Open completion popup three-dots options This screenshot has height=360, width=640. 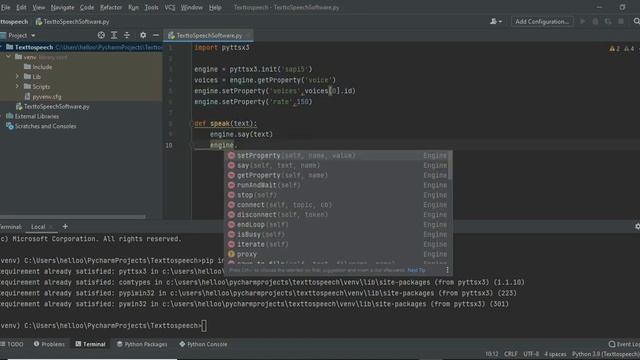pyautogui.click(x=447, y=270)
